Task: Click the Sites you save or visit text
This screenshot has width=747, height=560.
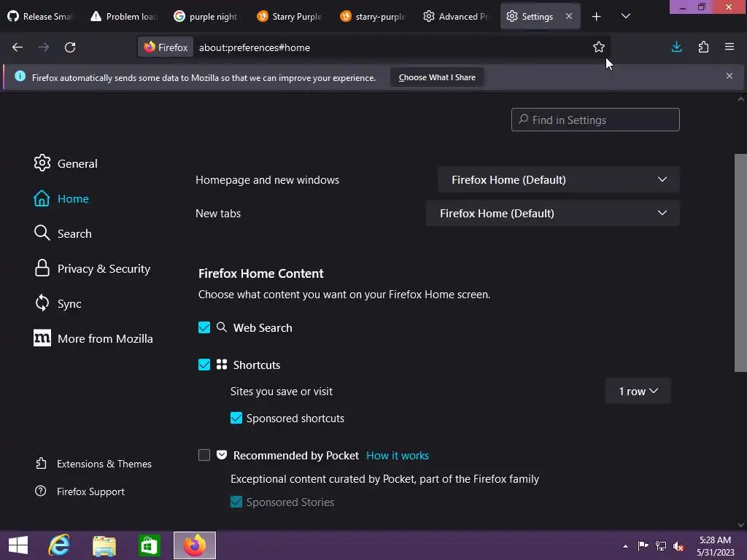Action: click(x=282, y=392)
